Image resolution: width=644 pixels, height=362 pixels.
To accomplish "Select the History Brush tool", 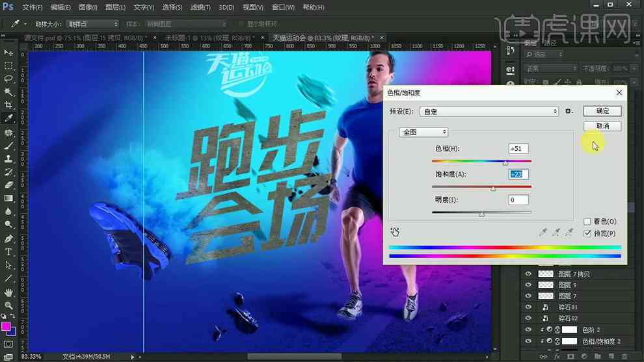I will click(8, 172).
